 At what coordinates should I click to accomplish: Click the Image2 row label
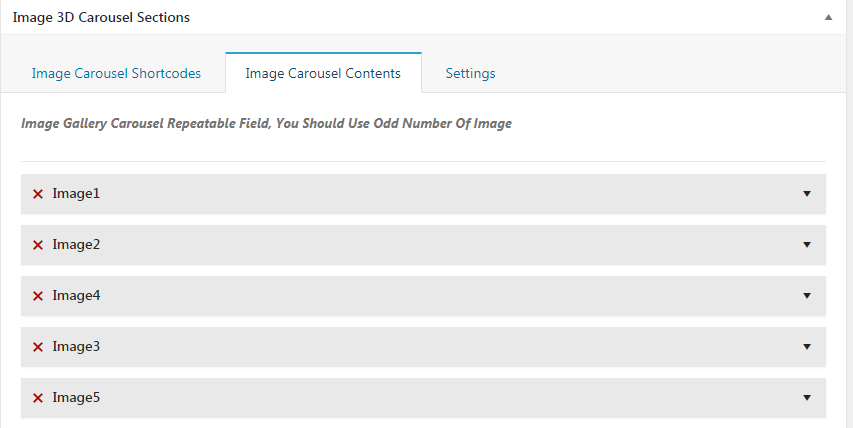(x=76, y=245)
